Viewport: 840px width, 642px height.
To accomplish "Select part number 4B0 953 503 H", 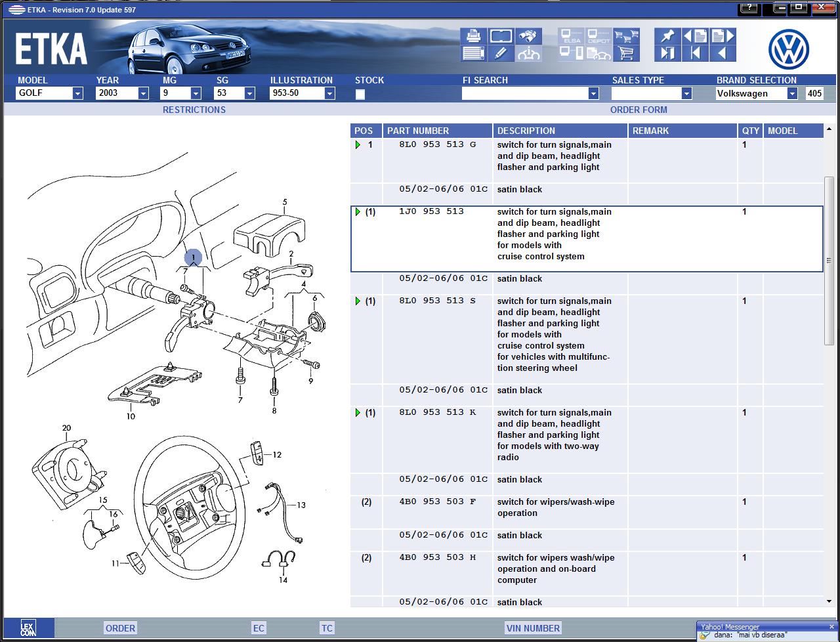I will [438, 557].
